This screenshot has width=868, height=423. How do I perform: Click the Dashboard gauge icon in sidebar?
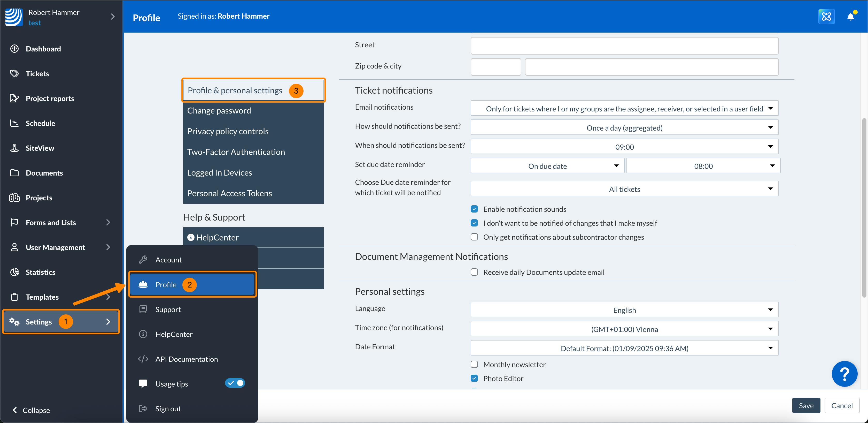[14, 49]
